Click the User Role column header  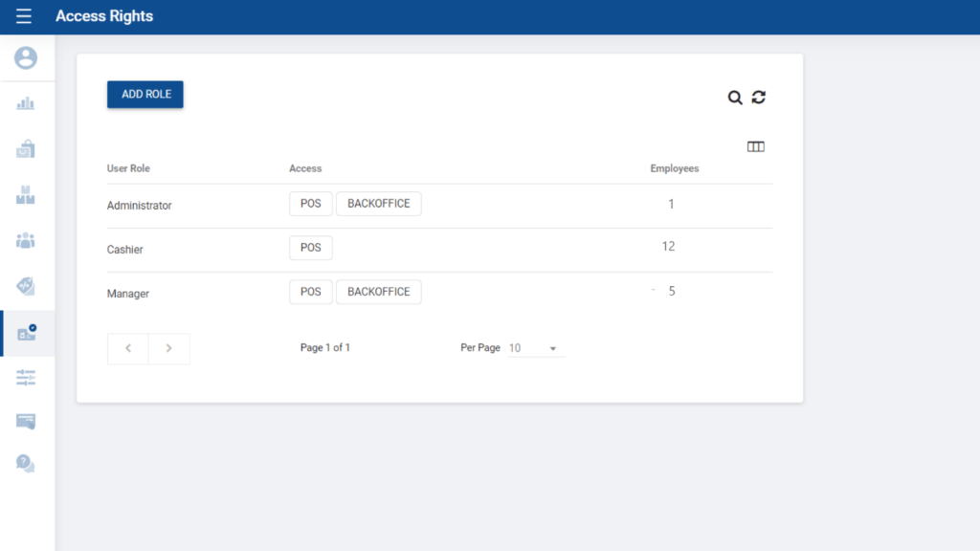coord(128,168)
